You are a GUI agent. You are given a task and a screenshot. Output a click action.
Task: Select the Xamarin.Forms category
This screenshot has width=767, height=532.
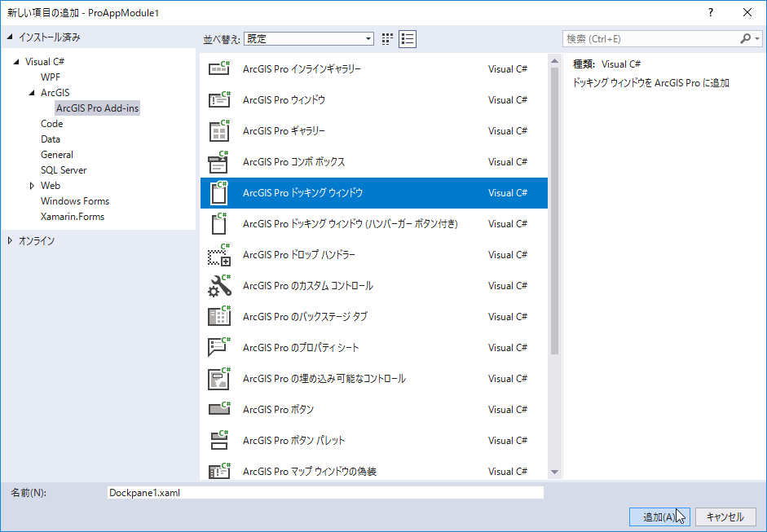(73, 217)
